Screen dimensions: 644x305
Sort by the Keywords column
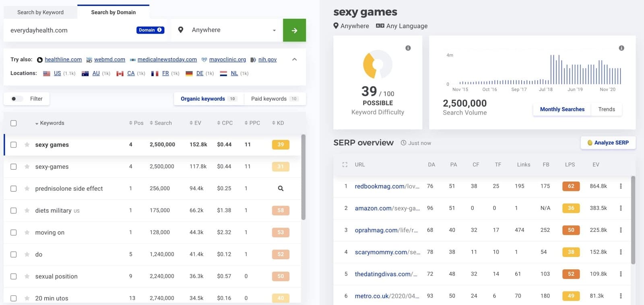coord(50,123)
